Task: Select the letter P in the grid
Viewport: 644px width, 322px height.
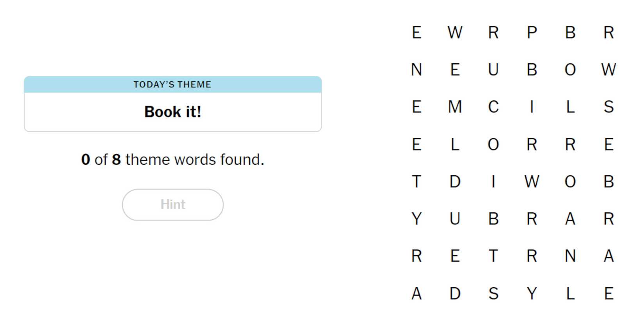Action: 532,32
